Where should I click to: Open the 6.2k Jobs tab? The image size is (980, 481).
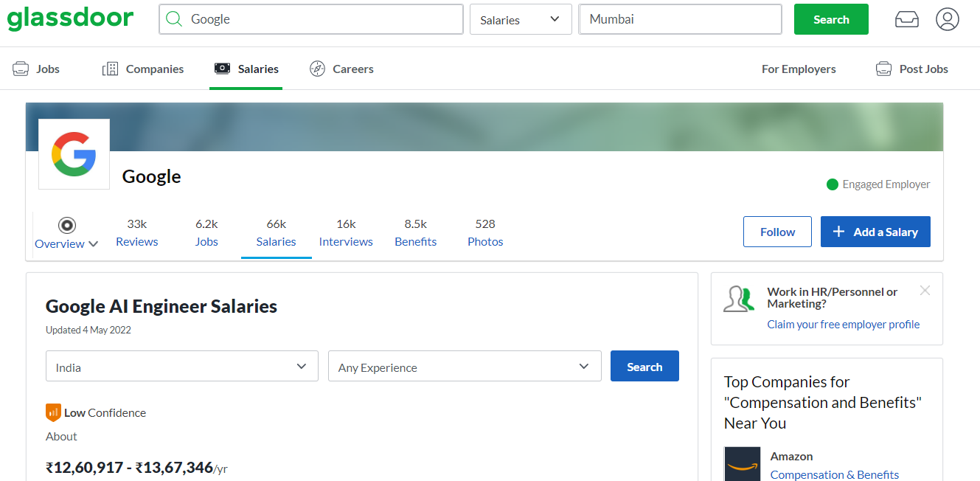pyautogui.click(x=206, y=232)
